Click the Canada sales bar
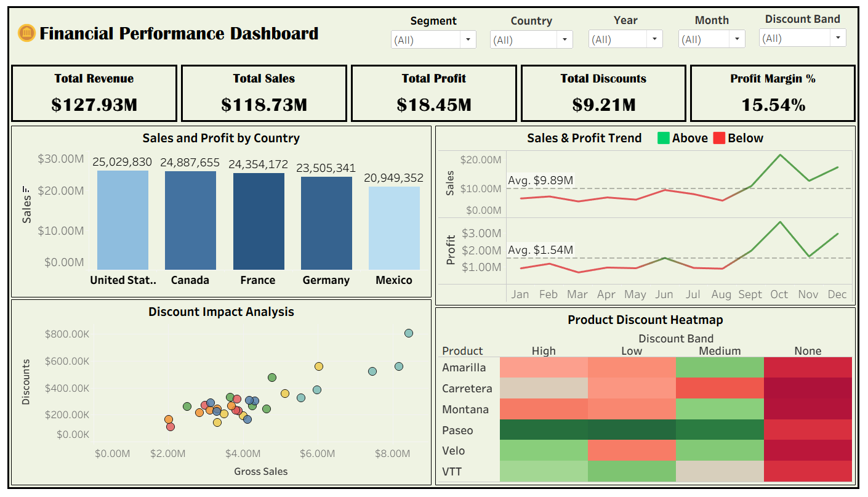The height and width of the screenshot is (497, 868). pyautogui.click(x=190, y=220)
